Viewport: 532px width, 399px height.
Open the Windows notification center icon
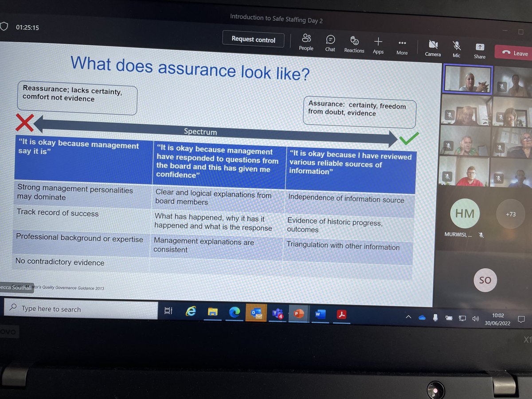[521, 319]
